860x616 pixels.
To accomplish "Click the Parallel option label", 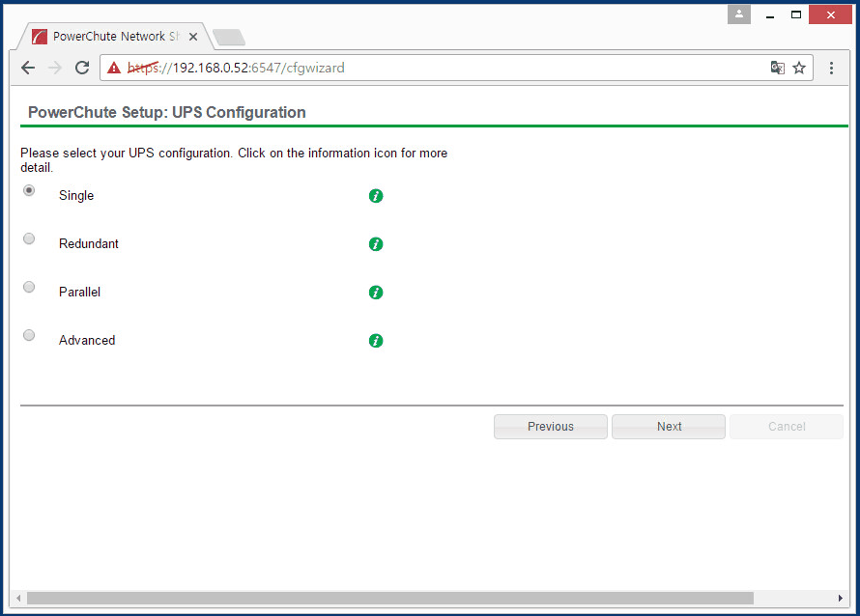I will tap(79, 293).
